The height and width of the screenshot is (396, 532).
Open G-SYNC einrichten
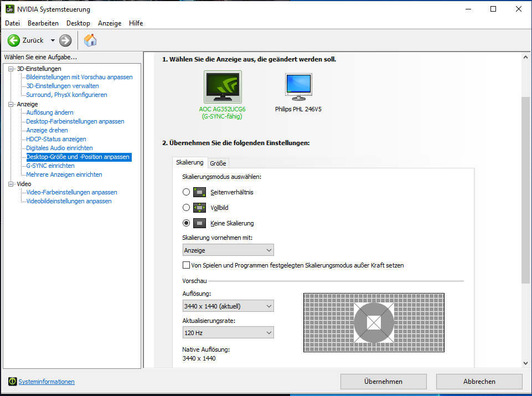[50, 166]
